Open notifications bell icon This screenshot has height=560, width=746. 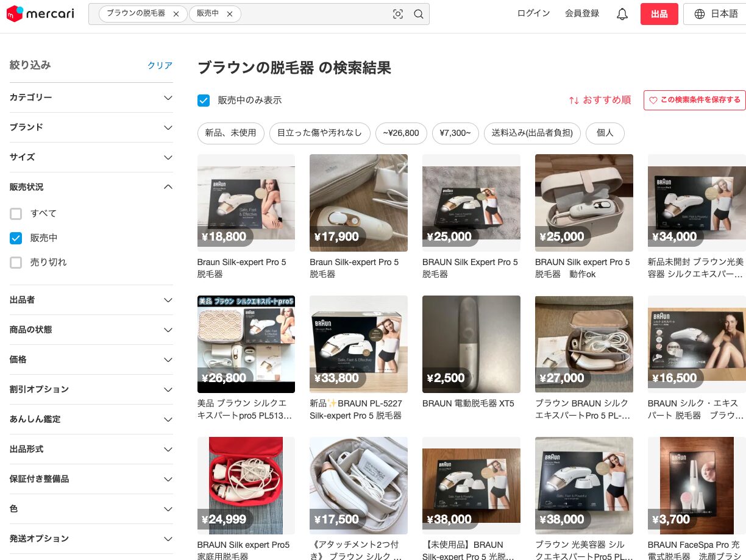(622, 14)
